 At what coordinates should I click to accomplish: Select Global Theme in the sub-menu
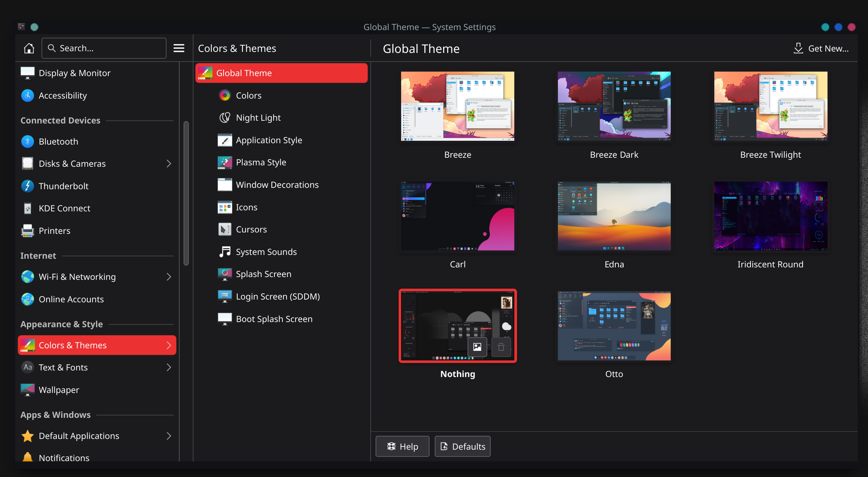pos(281,73)
